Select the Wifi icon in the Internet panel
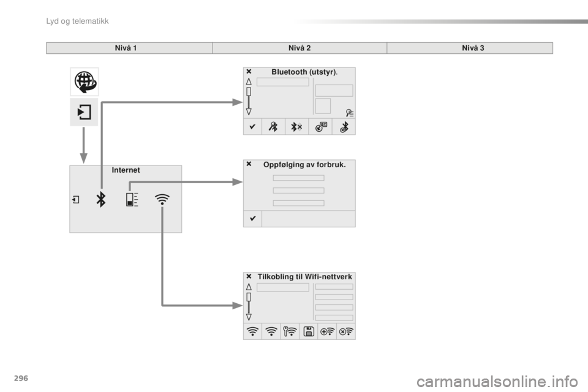The height and width of the screenshot is (392, 588). click(x=162, y=200)
